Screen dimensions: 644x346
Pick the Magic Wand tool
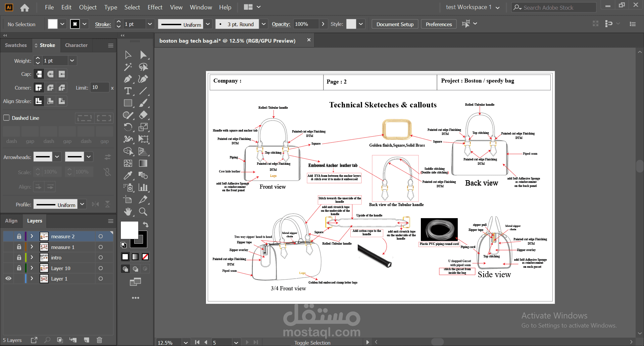(128, 67)
